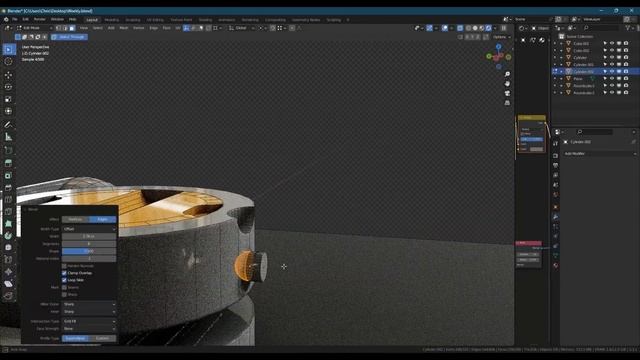
Task: Select the Extrude Region tool
Action: [8, 163]
